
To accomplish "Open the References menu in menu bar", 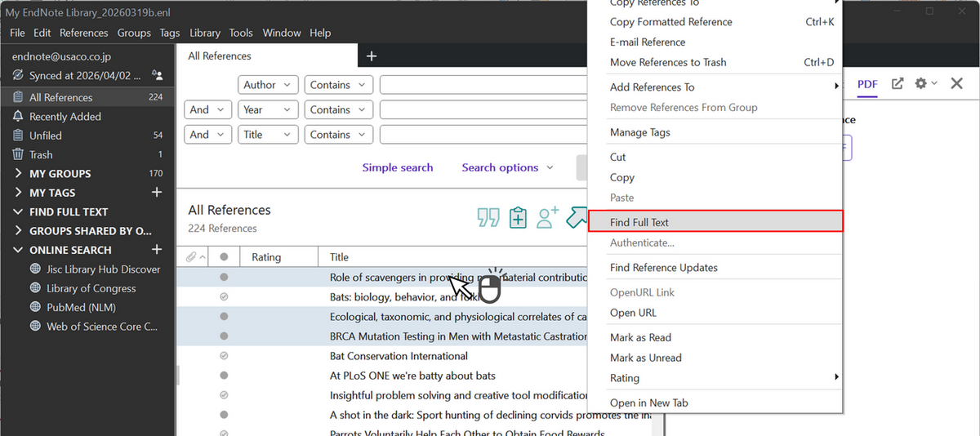I will coord(83,33).
